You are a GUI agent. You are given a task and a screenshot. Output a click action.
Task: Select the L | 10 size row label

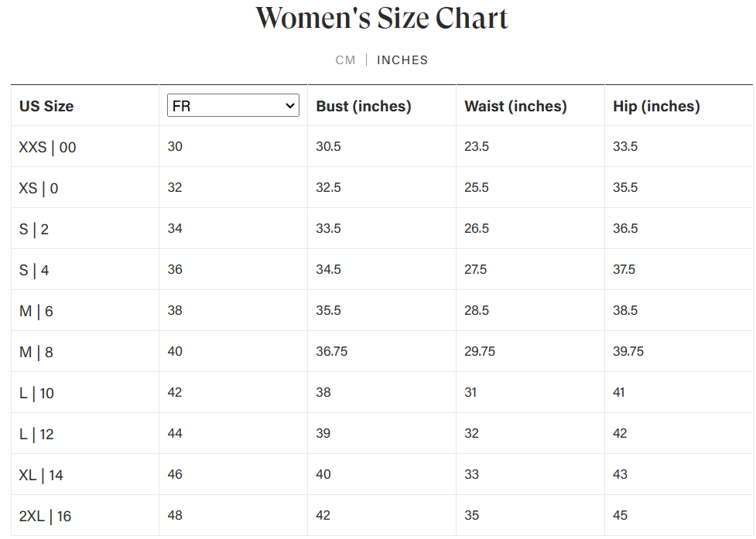click(x=36, y=393)
